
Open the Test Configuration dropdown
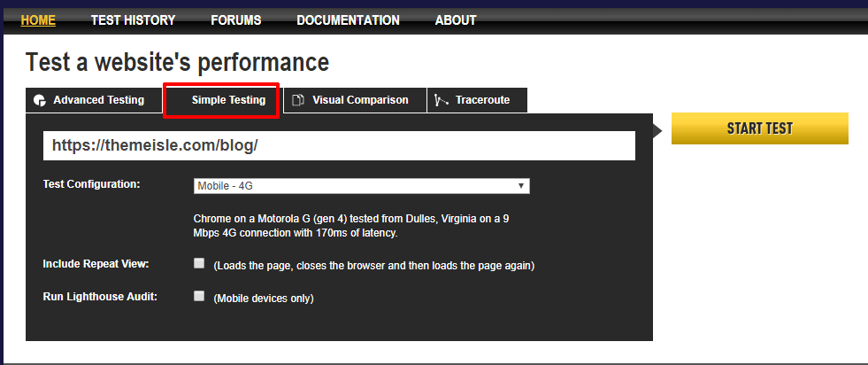click(x=362, y=186)
